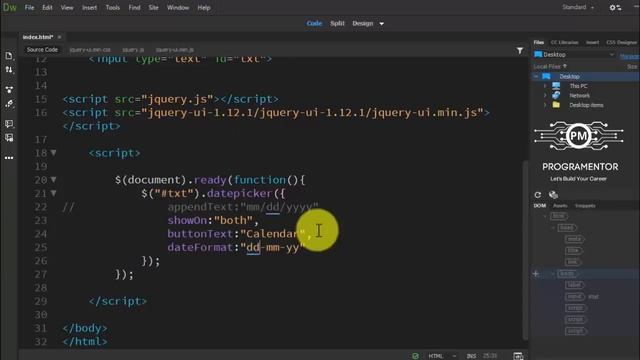Click the This PC computer icon
This screenshot has width=640, height=360.
(556, 86)
